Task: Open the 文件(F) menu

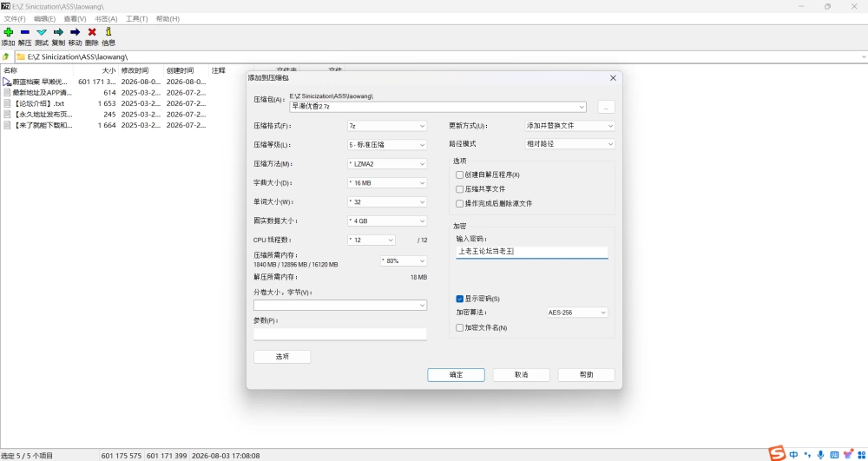Action: 15,19
